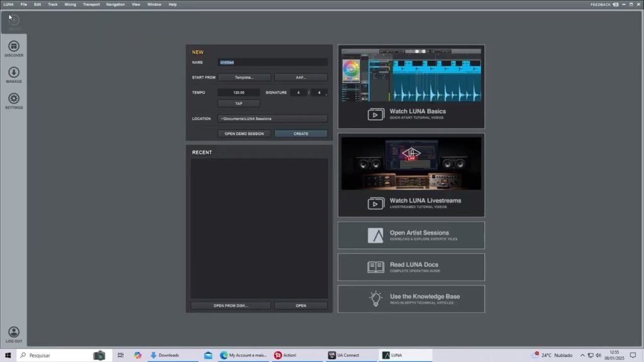Image resolution: width=644 pixels, height=362 pixels.
Task: Click the Feedback icon in the title bar
Action: coord(616,4)
